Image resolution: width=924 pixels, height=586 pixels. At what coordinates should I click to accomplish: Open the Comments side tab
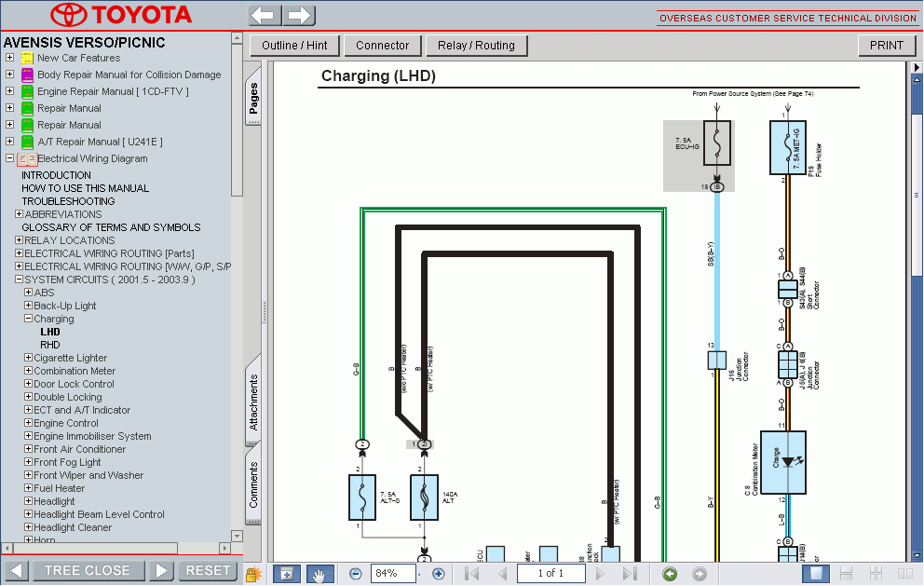pos(253,484)
